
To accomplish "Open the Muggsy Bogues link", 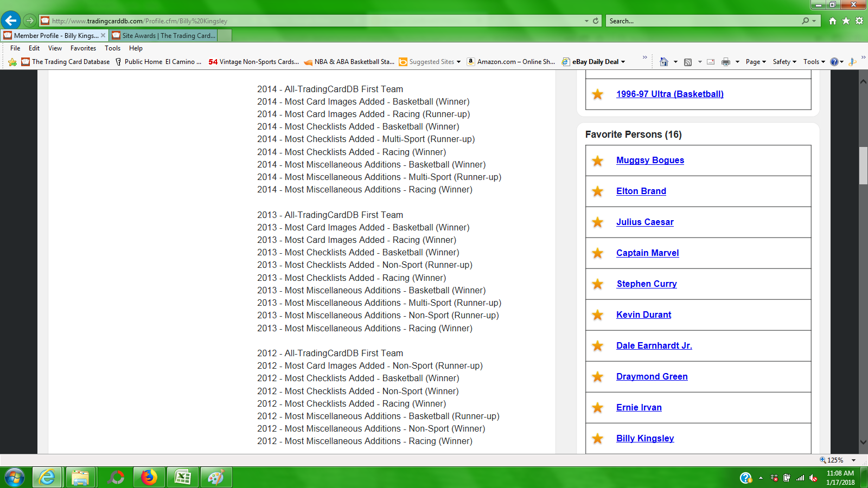I will (x=650, y=160).
